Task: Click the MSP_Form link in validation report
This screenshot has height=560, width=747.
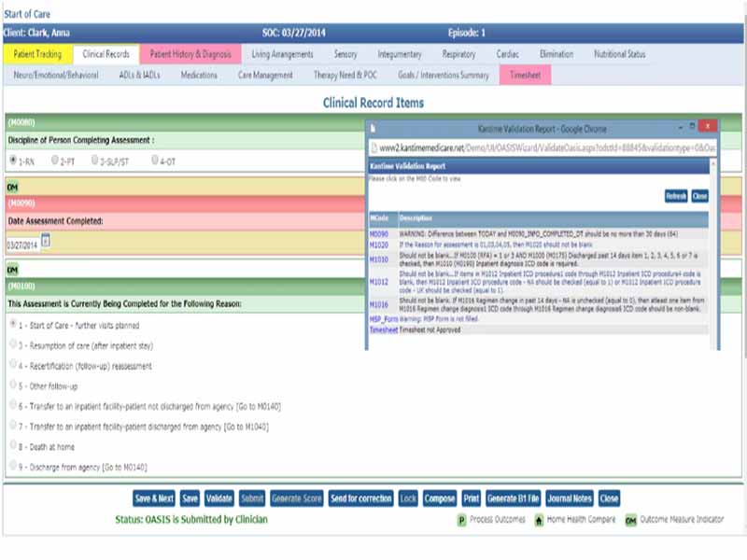Action: (x=383, y=318)
